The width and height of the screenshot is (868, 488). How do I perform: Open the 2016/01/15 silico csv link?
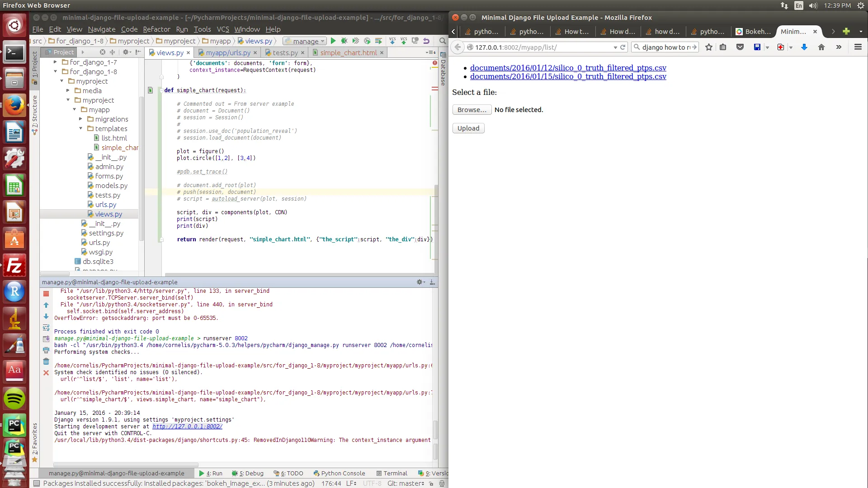(x=568, y=77)
